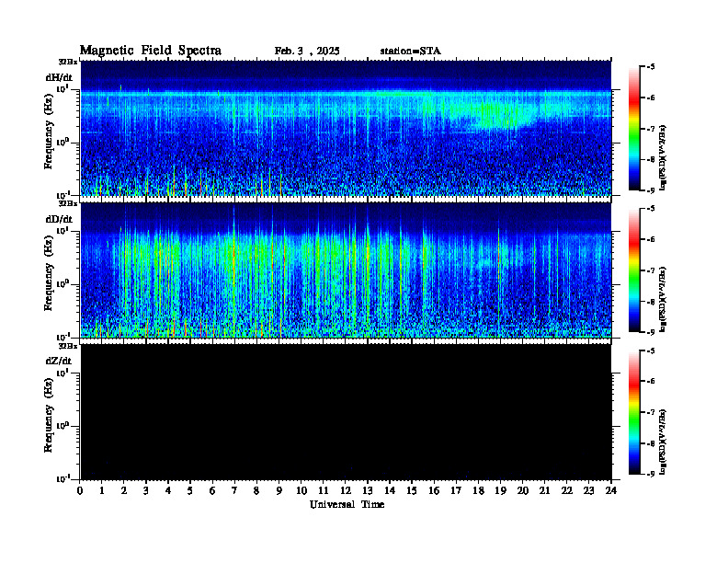Click hour 9 on the time axis

pyautogui.click(x=279, y=490)
